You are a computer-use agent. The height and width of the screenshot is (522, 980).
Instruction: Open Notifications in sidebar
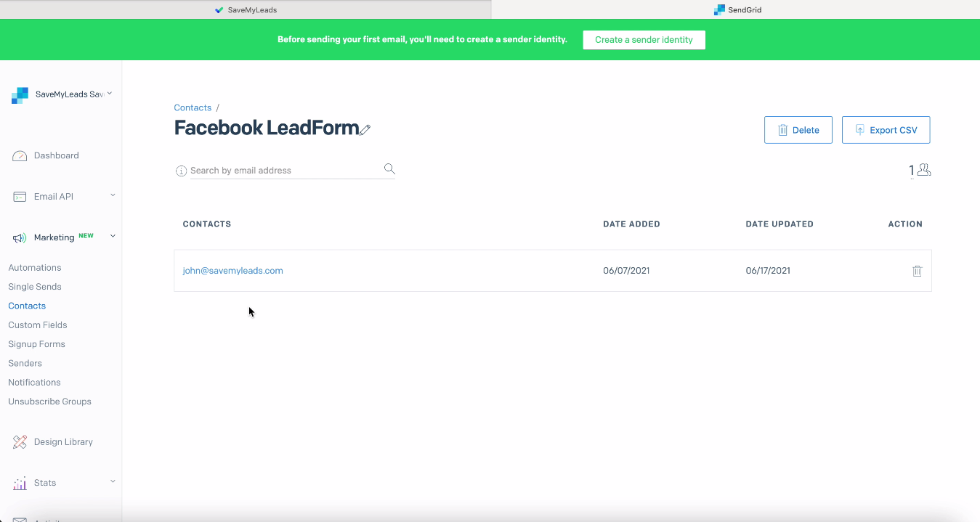34,383
